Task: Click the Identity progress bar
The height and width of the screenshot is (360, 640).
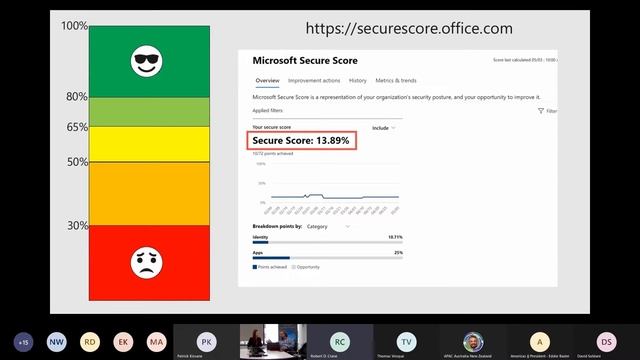Action: [327, 242]
